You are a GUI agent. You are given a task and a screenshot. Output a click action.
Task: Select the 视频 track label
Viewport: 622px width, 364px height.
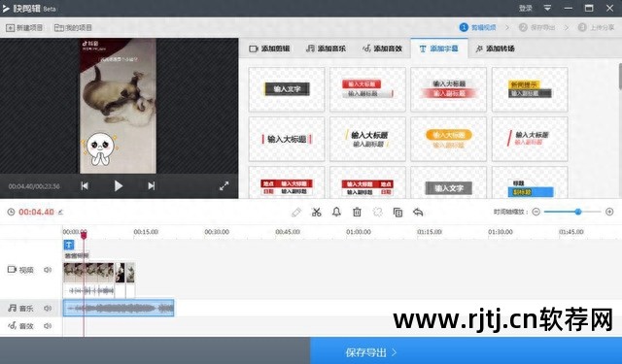pyautogui.click(x=21, y=270)
